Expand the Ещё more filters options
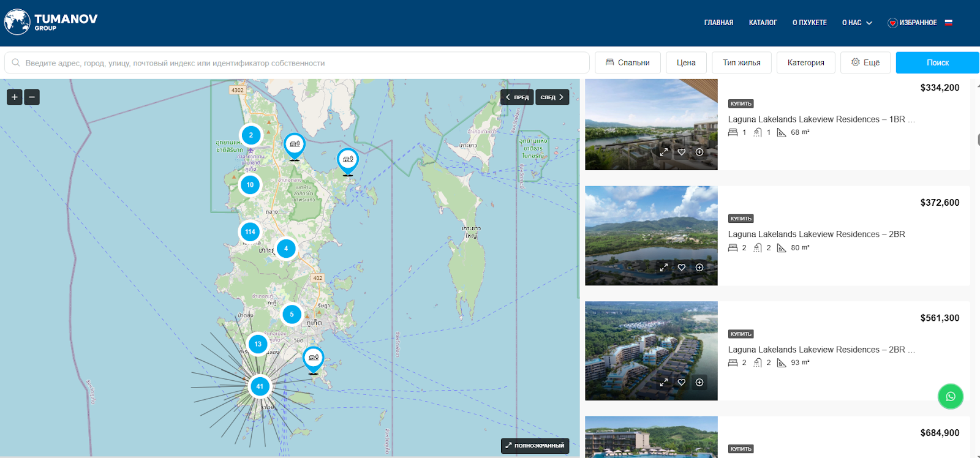 tap(865, 62)
